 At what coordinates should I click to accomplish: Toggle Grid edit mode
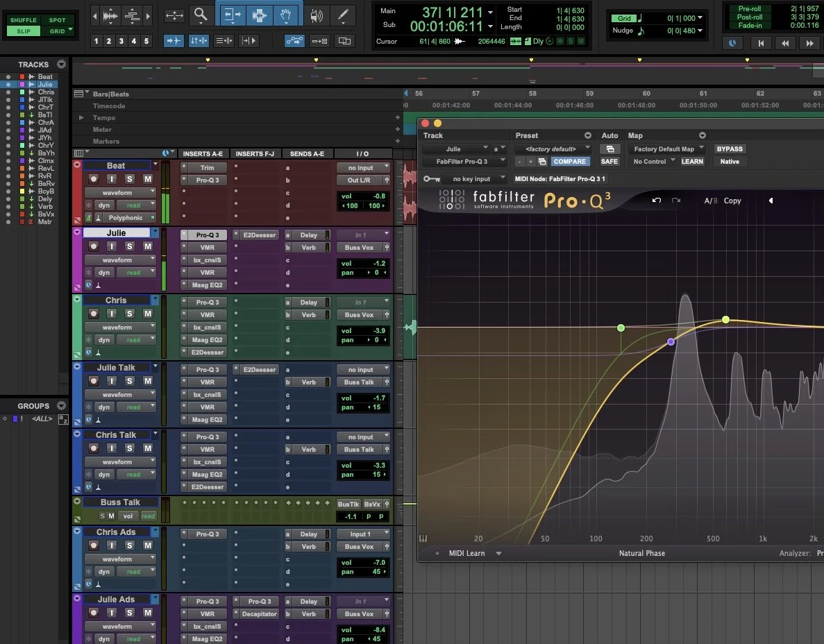57,31
